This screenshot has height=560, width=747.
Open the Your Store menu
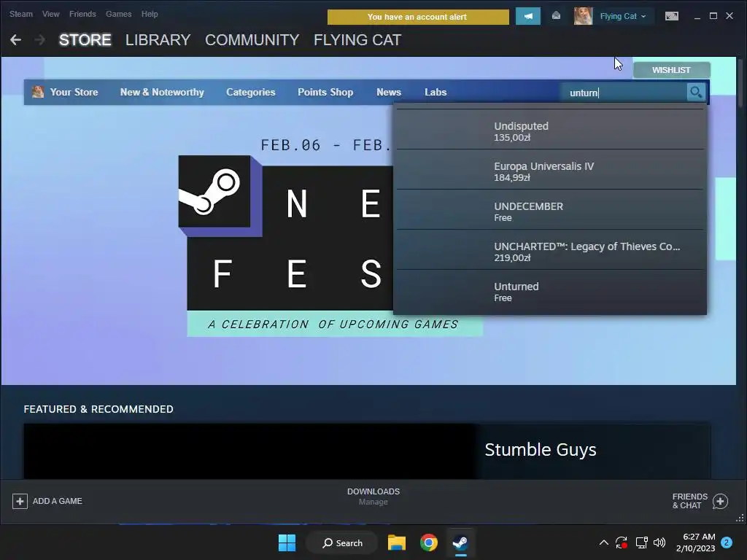[74, 92]
